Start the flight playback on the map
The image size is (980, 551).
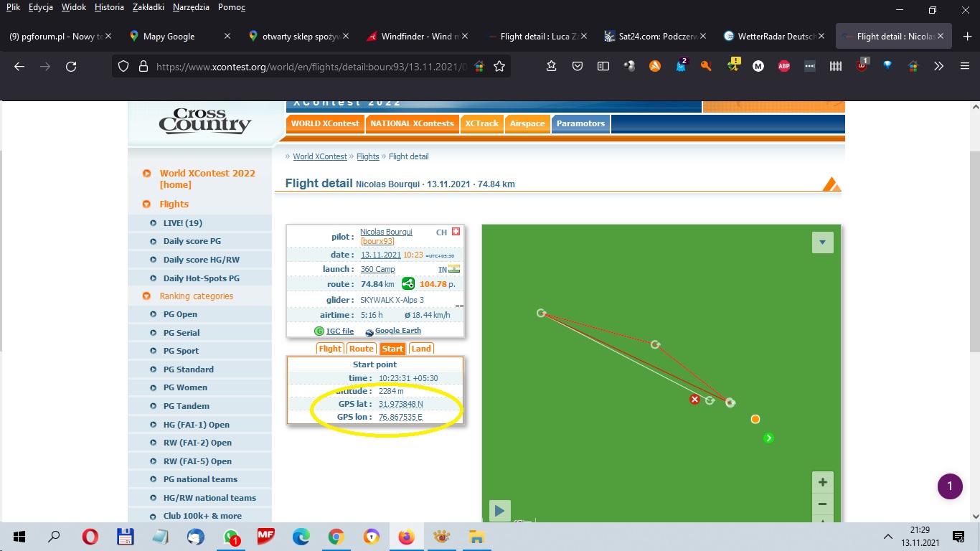[499, 511]
